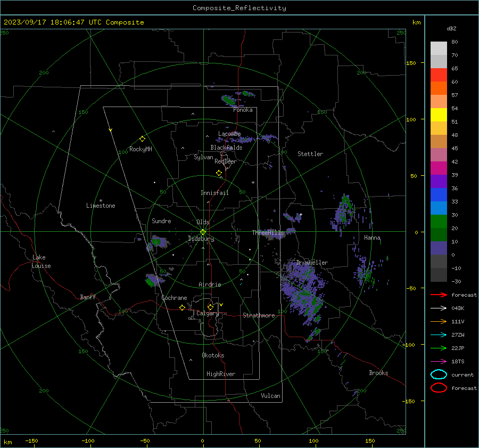Click the -150 tick on bottom km axis
This screenshot has height=448, width=479.
tap(31, 441)
